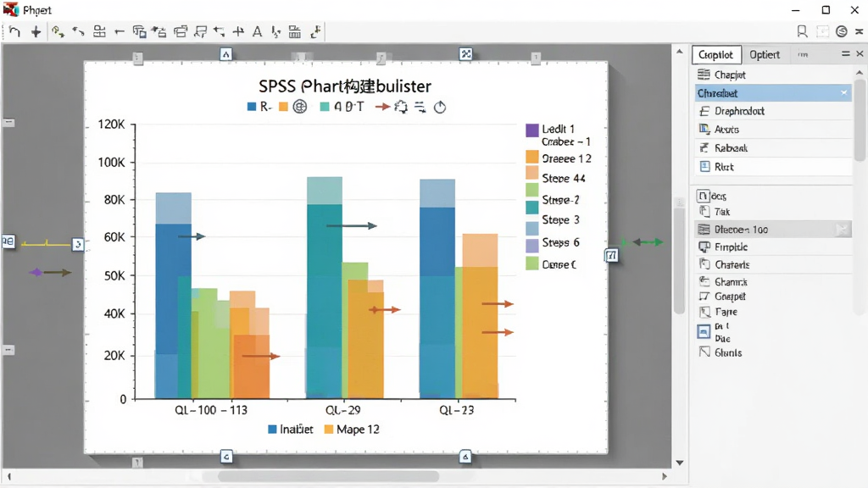Click the side panel scroll up arrow
The height and width of the screenshot is (488, 868).
pos(860,73)
